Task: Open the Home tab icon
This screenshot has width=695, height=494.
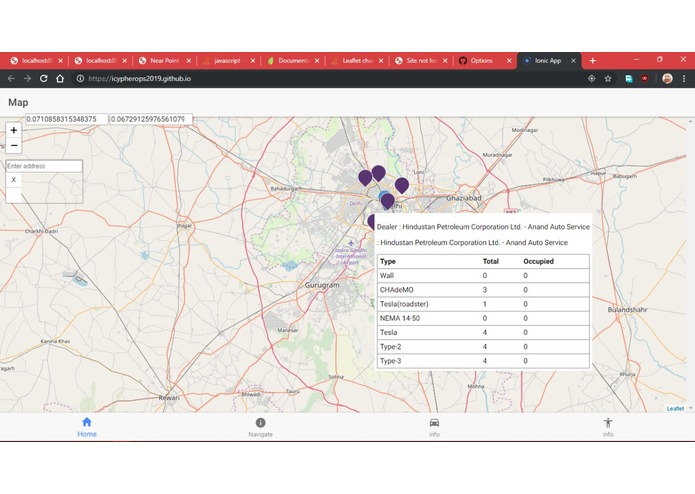Action: (x=87, y=427)
